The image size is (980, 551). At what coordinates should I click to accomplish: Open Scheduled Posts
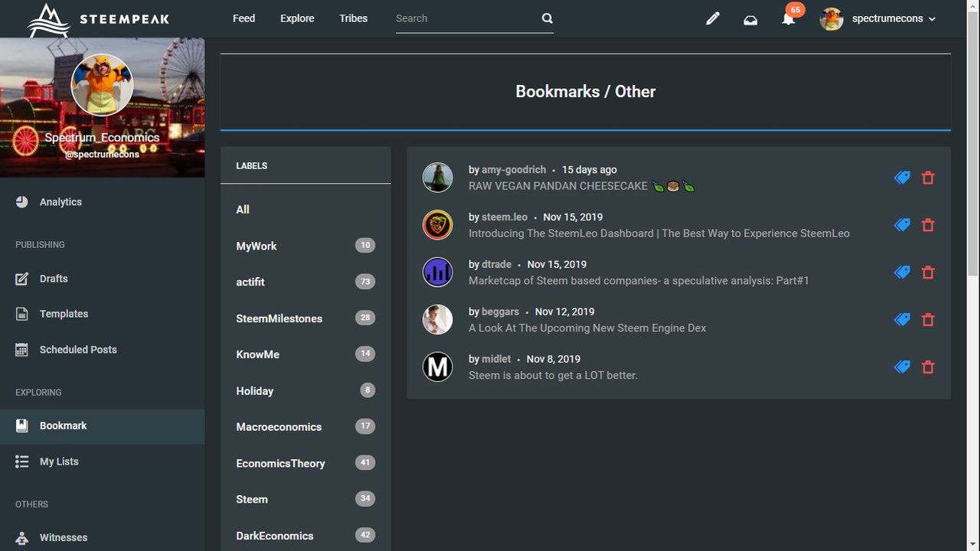pos(78,350)
